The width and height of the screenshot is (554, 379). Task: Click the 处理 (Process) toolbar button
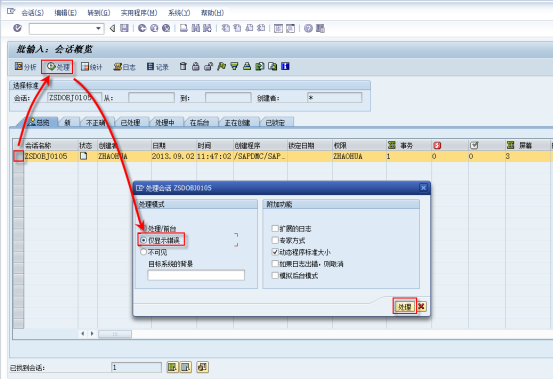(x=58, y=67)
